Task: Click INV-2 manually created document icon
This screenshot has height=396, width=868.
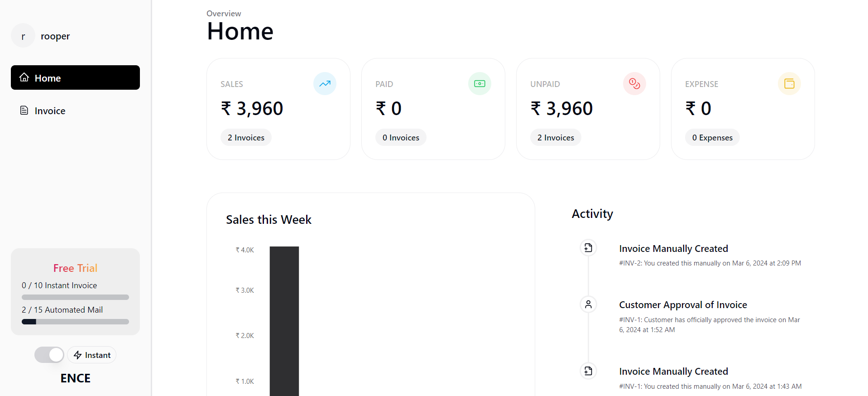Action: click(588, 248)
